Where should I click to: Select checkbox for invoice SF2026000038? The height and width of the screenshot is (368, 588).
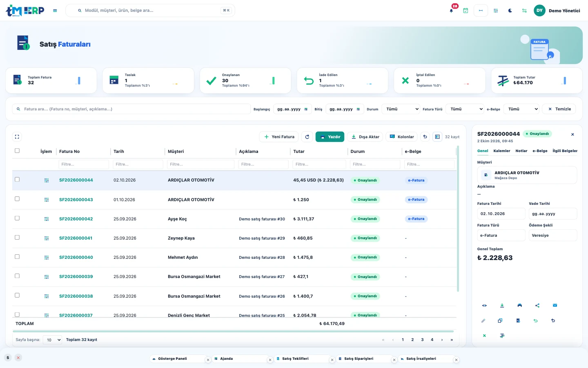(17, 295)
